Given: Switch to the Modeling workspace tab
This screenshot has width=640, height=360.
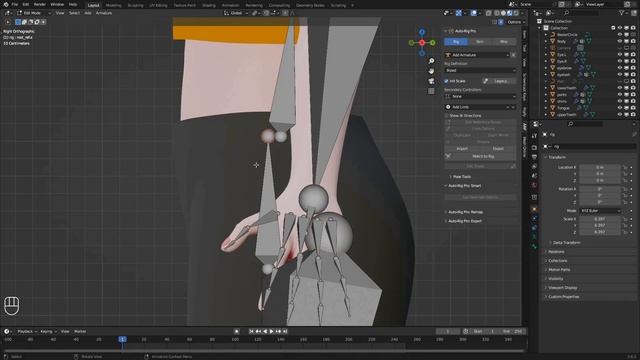Looking at the screenshot, I should pyautogui.click(x=113, y=5).
